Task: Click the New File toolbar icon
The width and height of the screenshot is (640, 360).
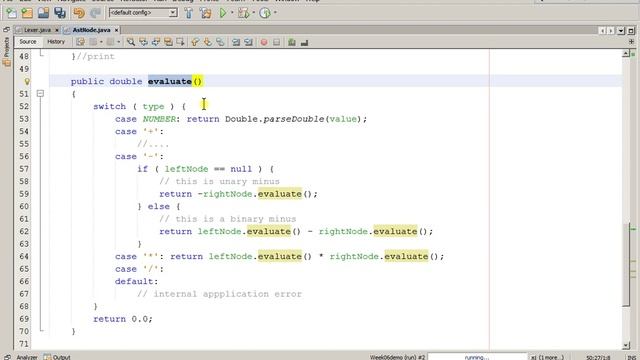Action: (x=11, y=13)
